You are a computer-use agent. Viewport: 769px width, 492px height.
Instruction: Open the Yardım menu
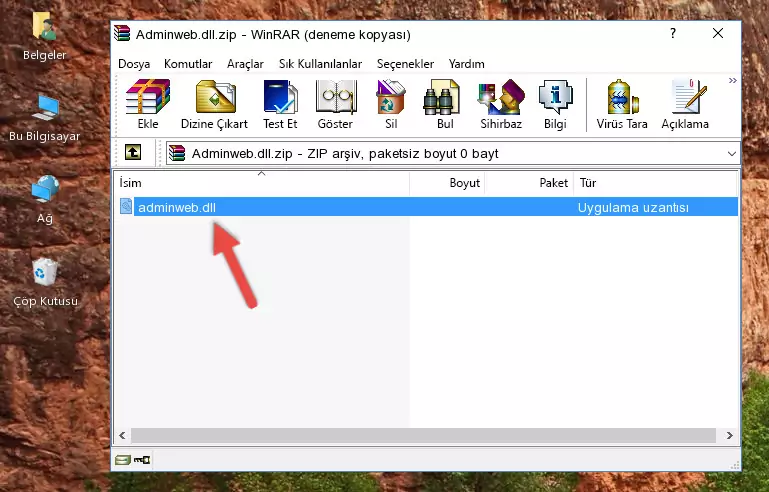466,64
